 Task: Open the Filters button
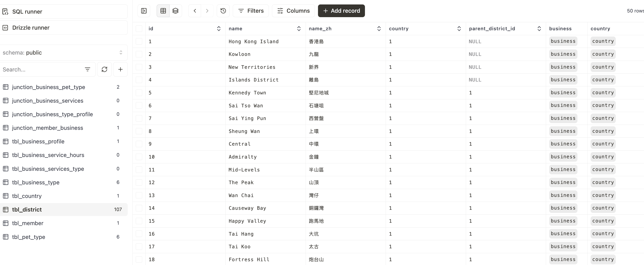pyautogui.click(x=251, y=11)
